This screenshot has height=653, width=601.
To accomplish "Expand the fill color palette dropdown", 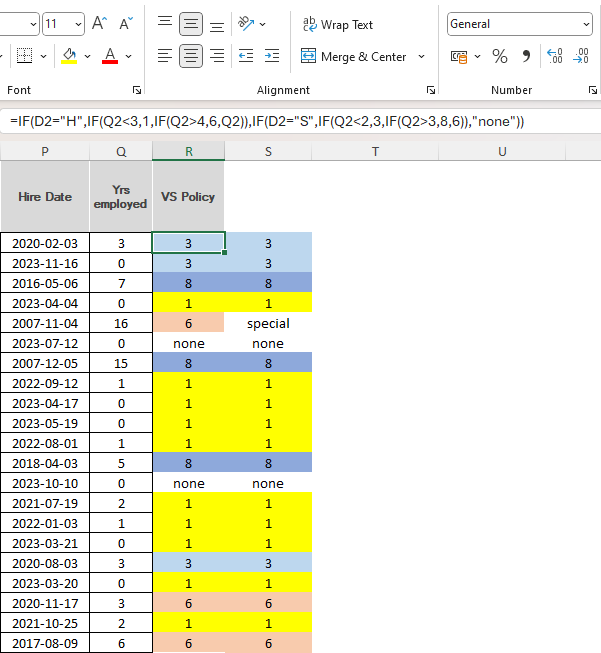I will click(x=87, y=56).
